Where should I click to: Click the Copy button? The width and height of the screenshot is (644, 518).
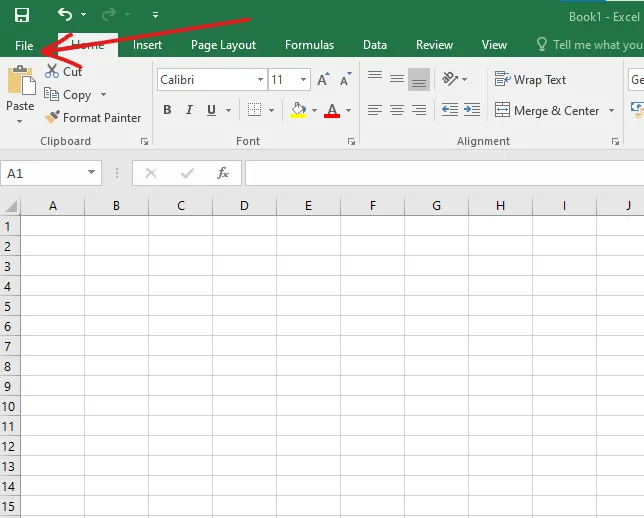[67, 95]
